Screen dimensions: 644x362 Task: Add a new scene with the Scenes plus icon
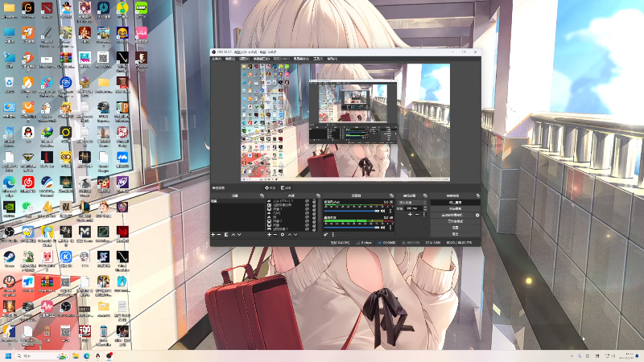click(x=213, y=235)
